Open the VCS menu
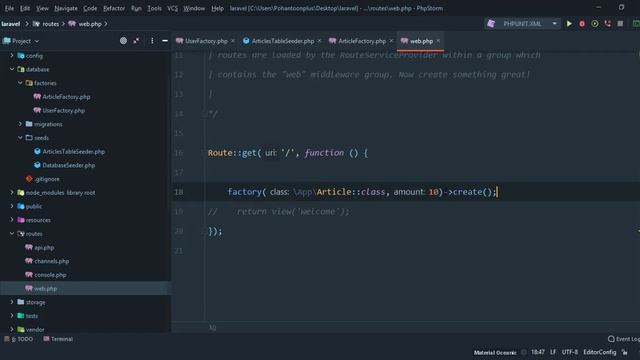Viewport: 640px width, 360px height. (x=172, y=8)
